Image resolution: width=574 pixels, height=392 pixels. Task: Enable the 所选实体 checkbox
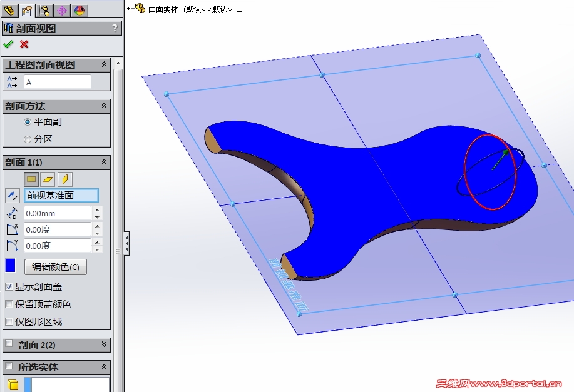pyautogui.click(x=9, y=366)
